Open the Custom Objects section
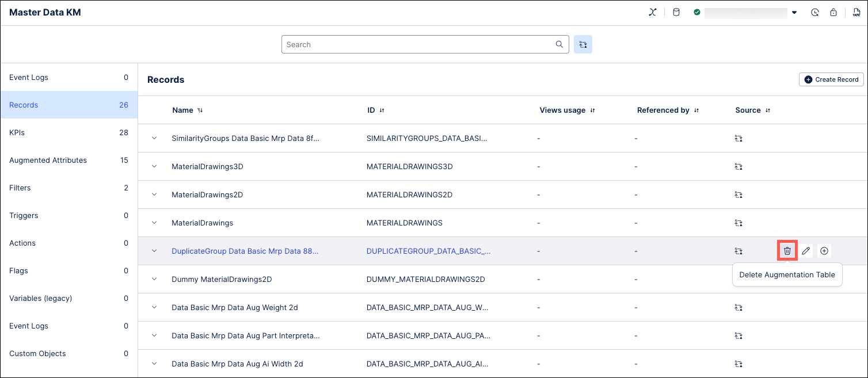Viewport: 868px width, 378px height. [x=69, y=353]
